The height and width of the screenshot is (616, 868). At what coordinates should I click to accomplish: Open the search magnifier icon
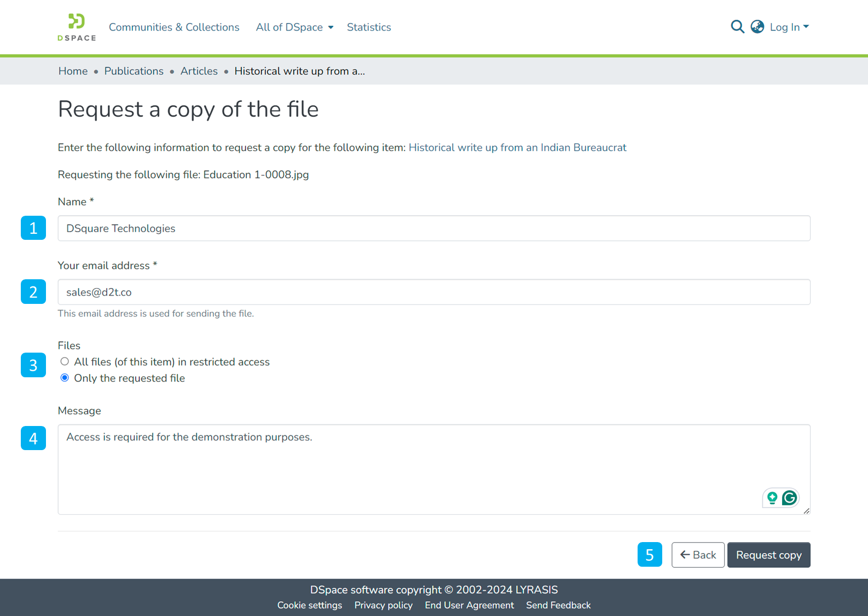[737, 27]
